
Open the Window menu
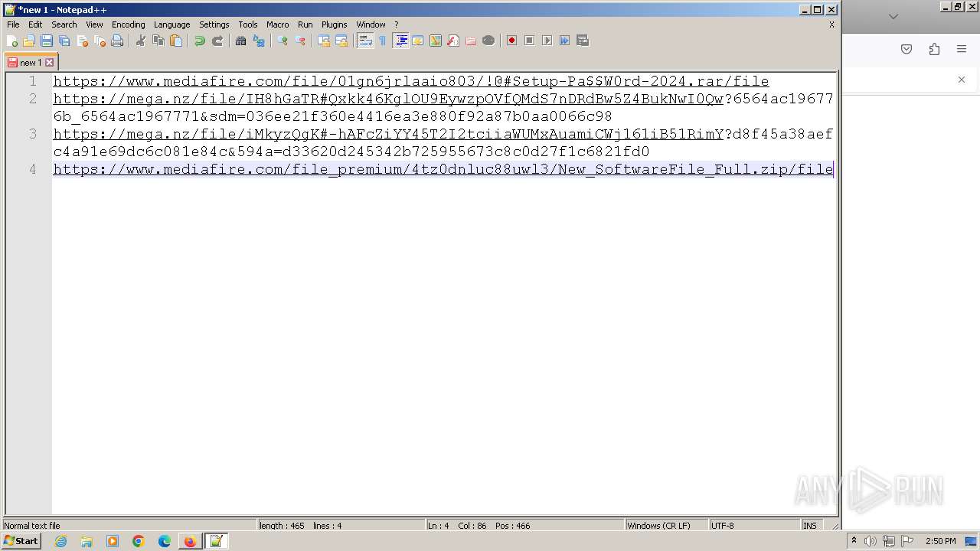(x=371, y=24)
